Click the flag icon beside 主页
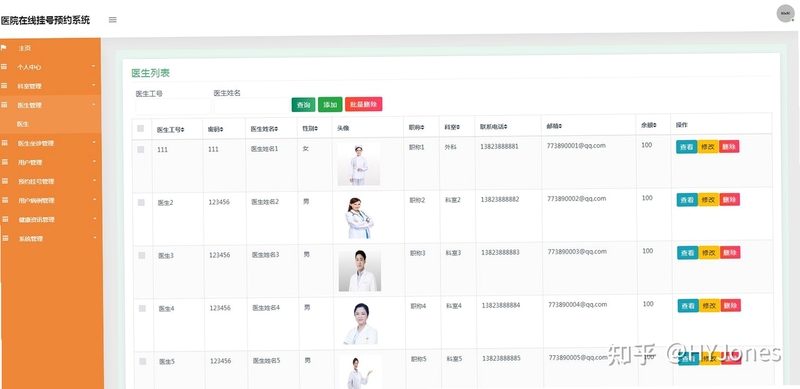The width and height of the screenshot is (800, 389). (x=4, y=47)
